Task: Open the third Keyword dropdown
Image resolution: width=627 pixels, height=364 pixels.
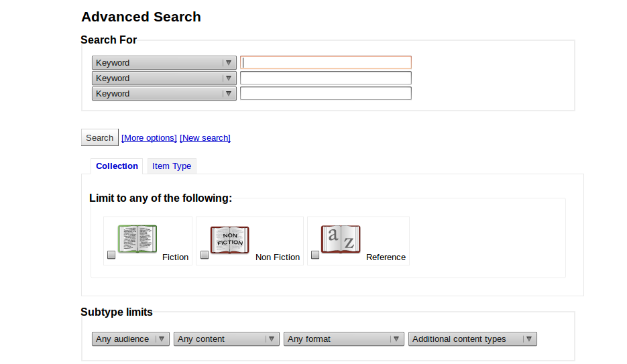Action: 164,94
